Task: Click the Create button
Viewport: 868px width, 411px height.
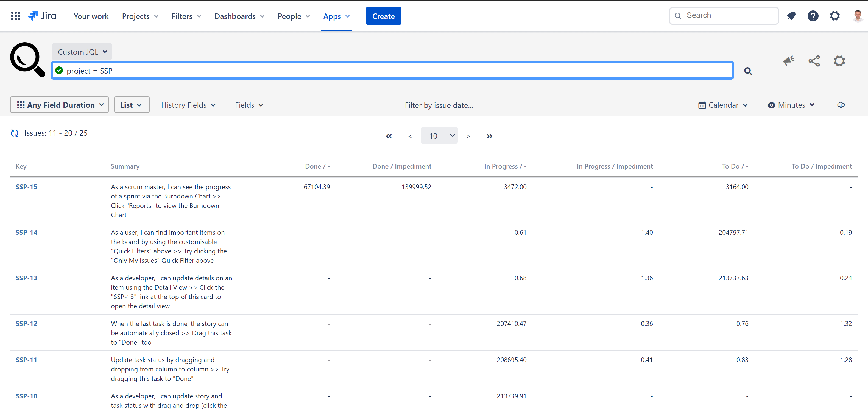Action: [x=383, y=16]
